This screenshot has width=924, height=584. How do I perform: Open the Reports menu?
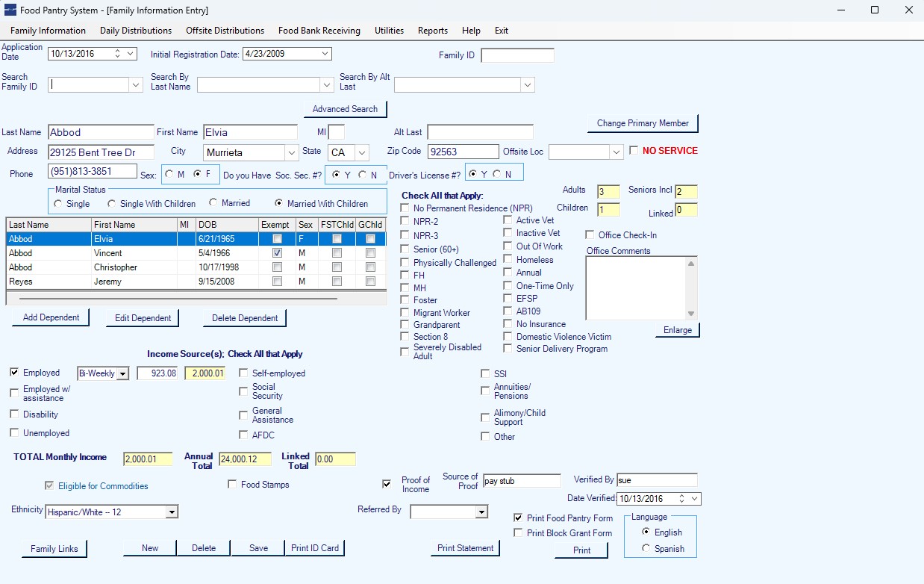[x=433, y=31]
